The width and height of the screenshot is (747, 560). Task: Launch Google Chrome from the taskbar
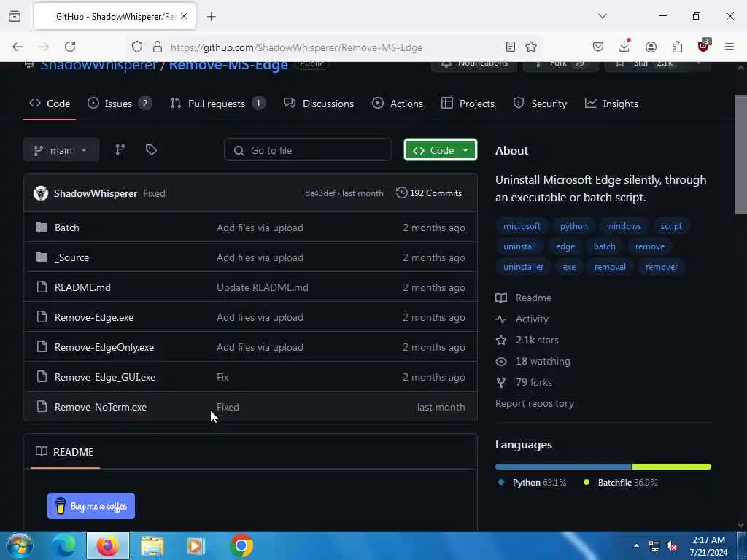point(241,545)
